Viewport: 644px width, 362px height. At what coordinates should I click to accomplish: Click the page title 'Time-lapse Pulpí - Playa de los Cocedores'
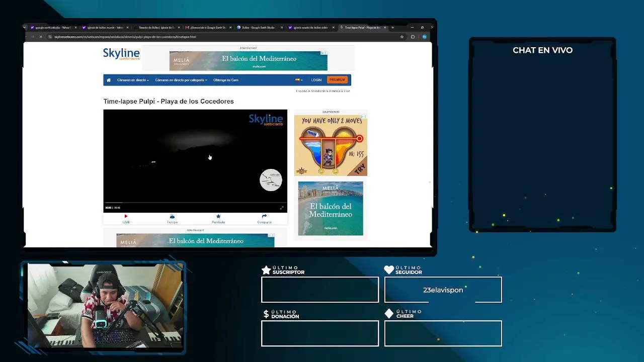pos(169,102)
